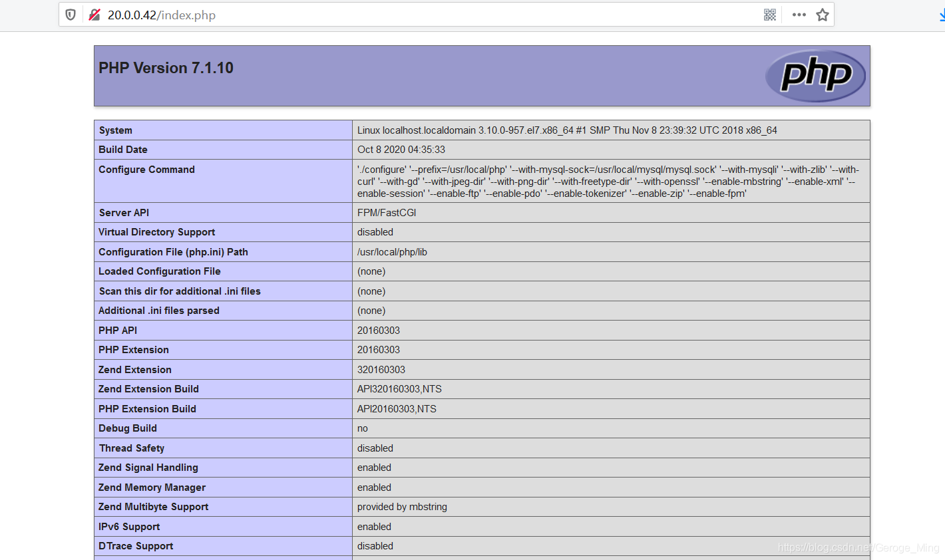
Task: Click the PHP logo image
Action: (815, 75)
